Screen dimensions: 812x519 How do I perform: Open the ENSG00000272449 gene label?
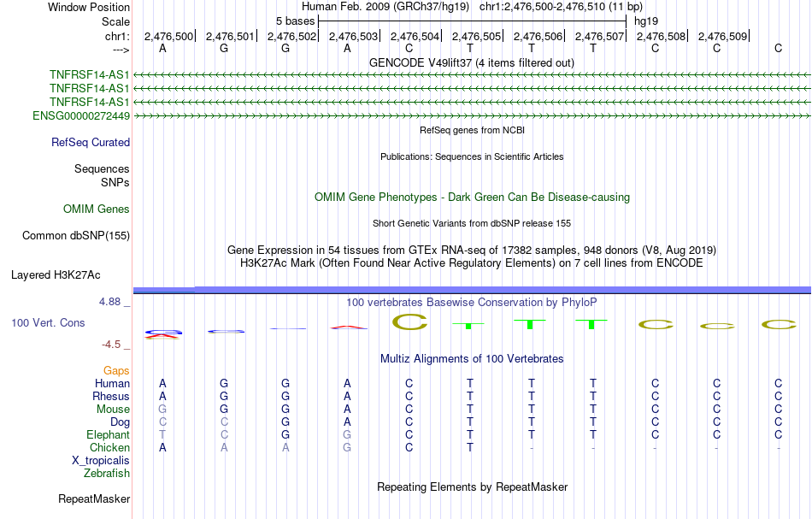[x=81, y=116]
